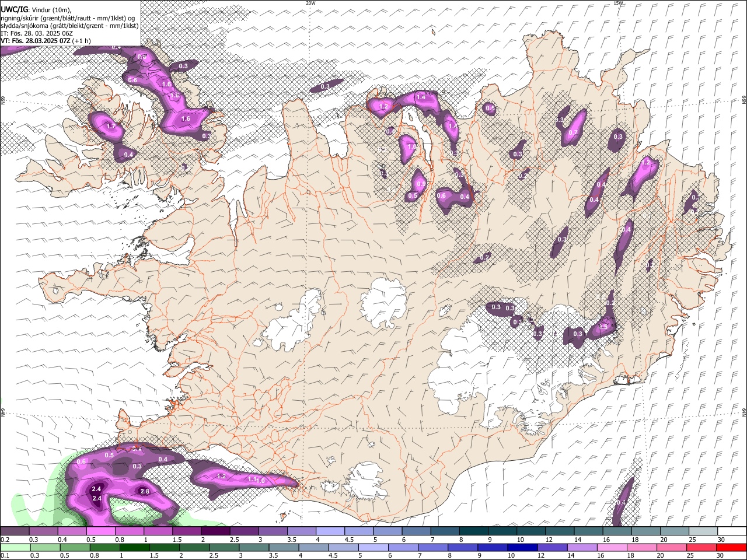The image size is (747, 560).
Task: Click the 0.9 snowfall value in the north
Action: click(x=421, y=184)
